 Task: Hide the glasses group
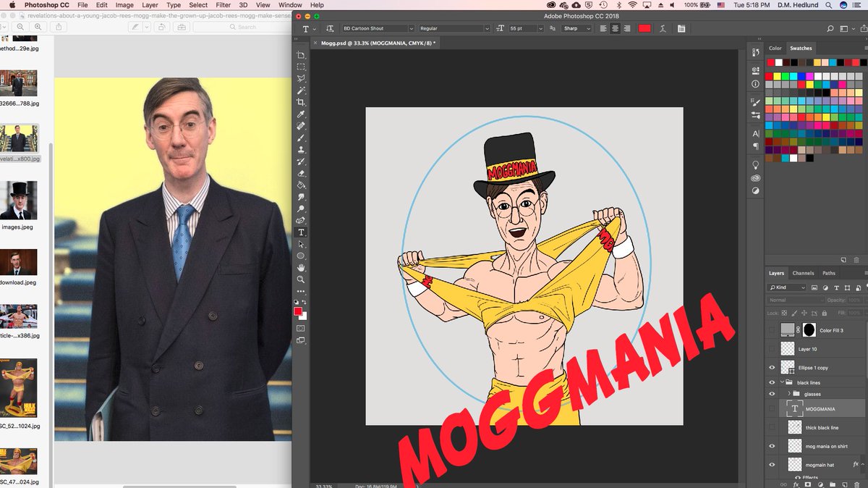772,394
